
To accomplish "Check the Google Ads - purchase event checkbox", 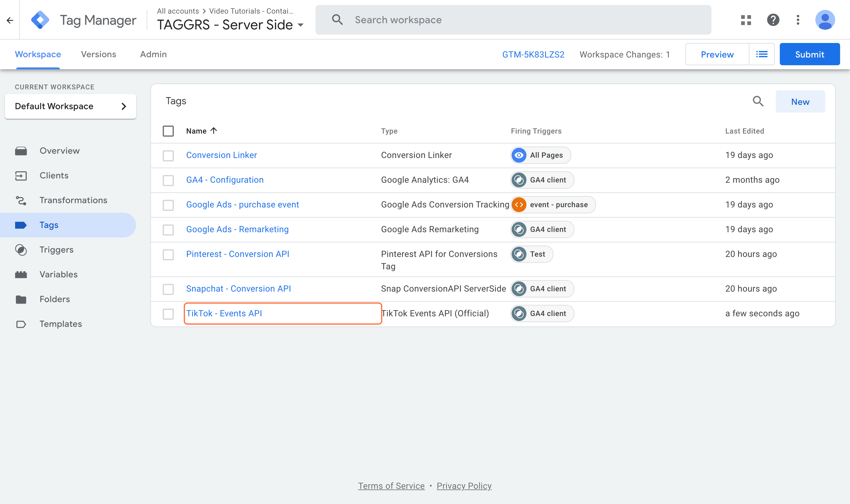I will (168, 205).
